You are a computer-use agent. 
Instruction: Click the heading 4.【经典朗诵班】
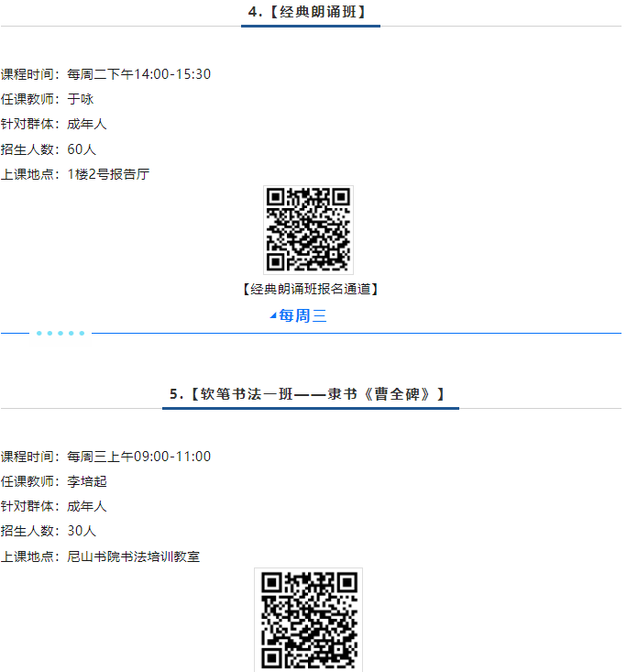[x=308, y=12]
